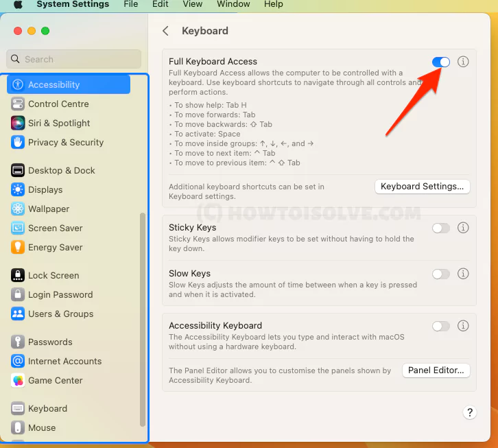
Task: Select Internet Accounts label
Action: 64,362
